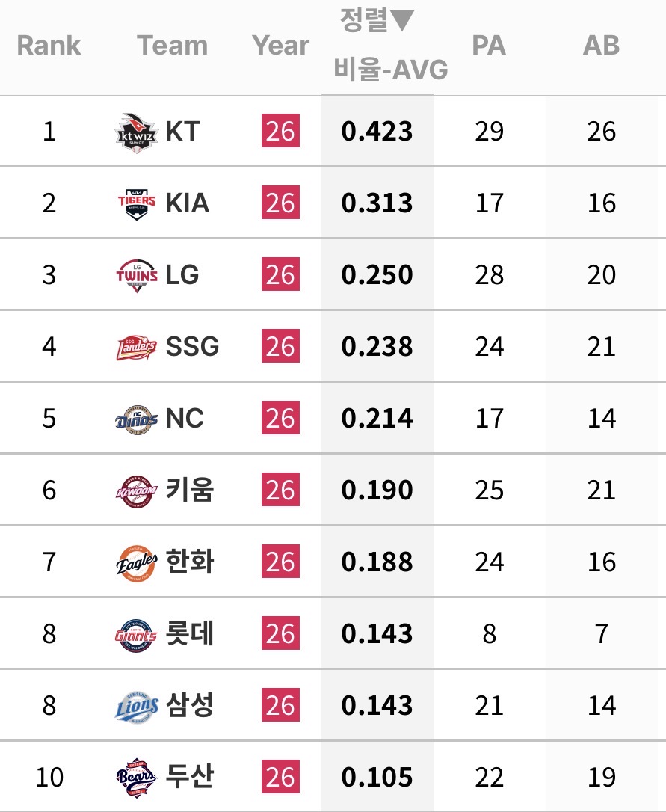The height and width of the screenshot is (812, 666).
Task: Open the 두산 team name link
Action: 190,777
